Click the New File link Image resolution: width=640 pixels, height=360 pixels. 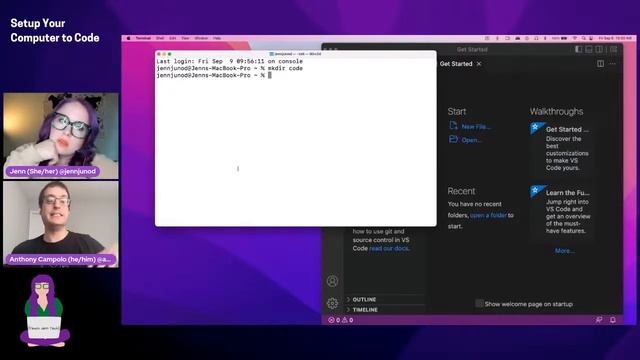(476, 127)
